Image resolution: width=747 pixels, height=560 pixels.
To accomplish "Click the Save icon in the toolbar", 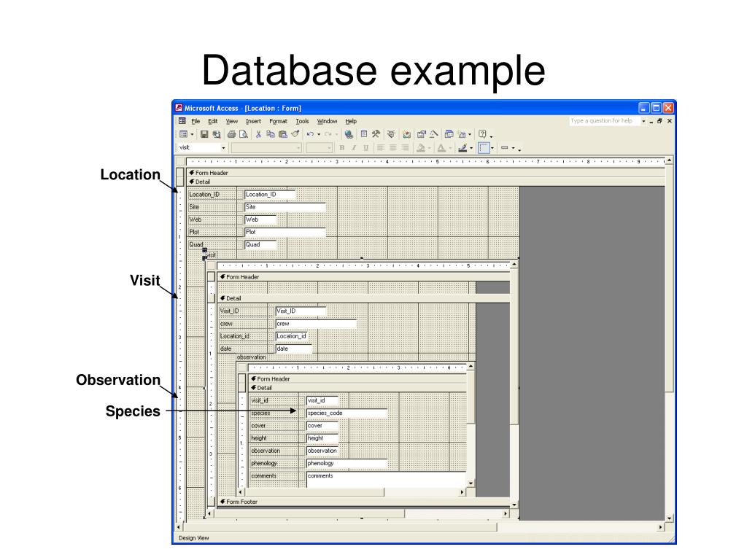I will click(206, 135).
